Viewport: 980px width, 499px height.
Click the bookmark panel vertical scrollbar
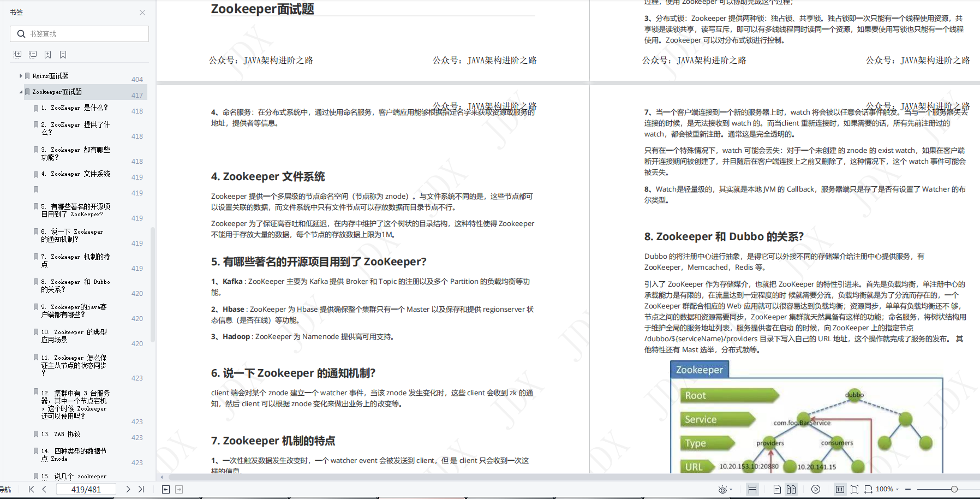[x=153, y=284]
